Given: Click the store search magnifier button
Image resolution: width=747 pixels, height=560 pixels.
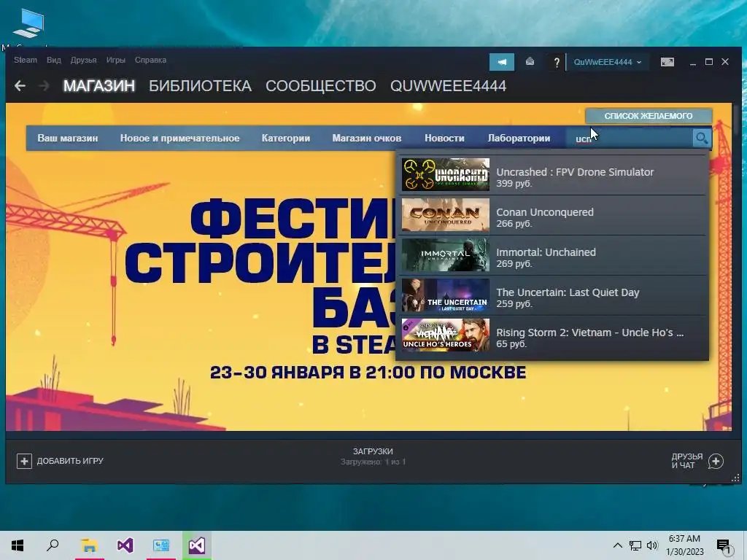Looking at the screenshot, I should 701,138.
